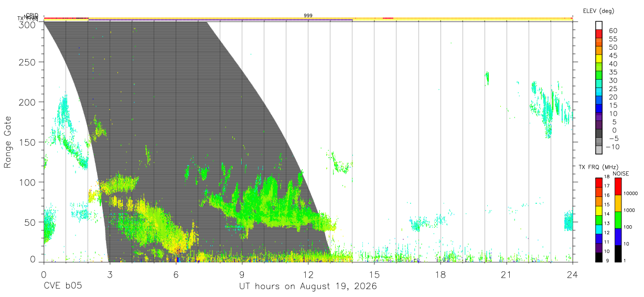The width and height of the screenshot is (644, 297).
Task: Click the "10000" label in NOISE legend
Action: pyautogui.click(x=631, y=193)
